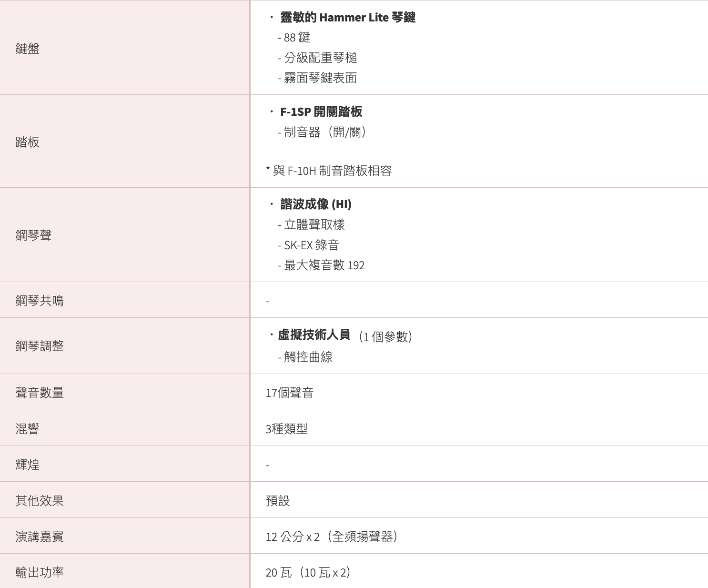Click the 輸出功率 row label
Image resolution: width=708 pixels, height=588 pixels.
(40, 572)
